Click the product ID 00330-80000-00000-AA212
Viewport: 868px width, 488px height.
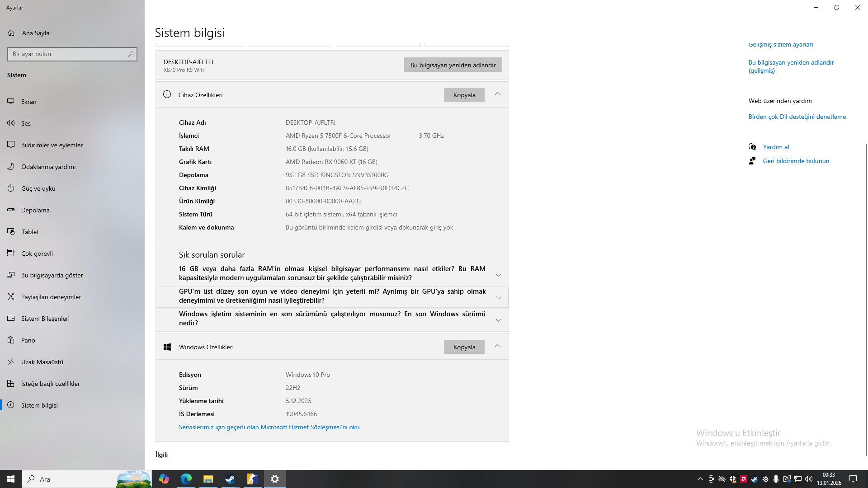coord(324,201)
